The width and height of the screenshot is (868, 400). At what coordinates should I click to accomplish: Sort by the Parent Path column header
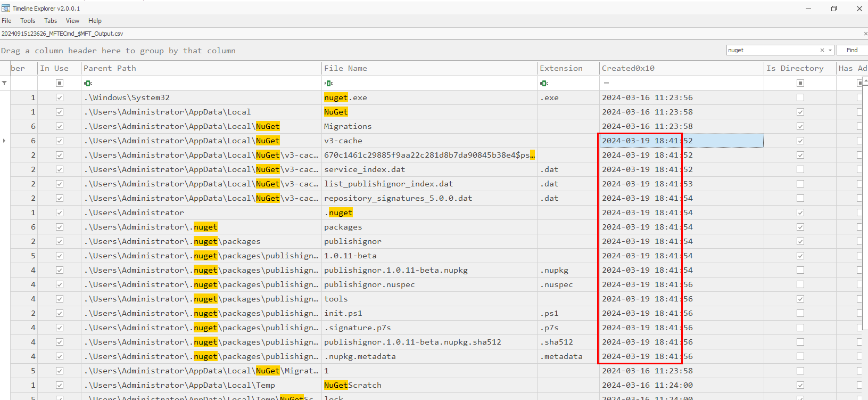(x=201, y=68)
